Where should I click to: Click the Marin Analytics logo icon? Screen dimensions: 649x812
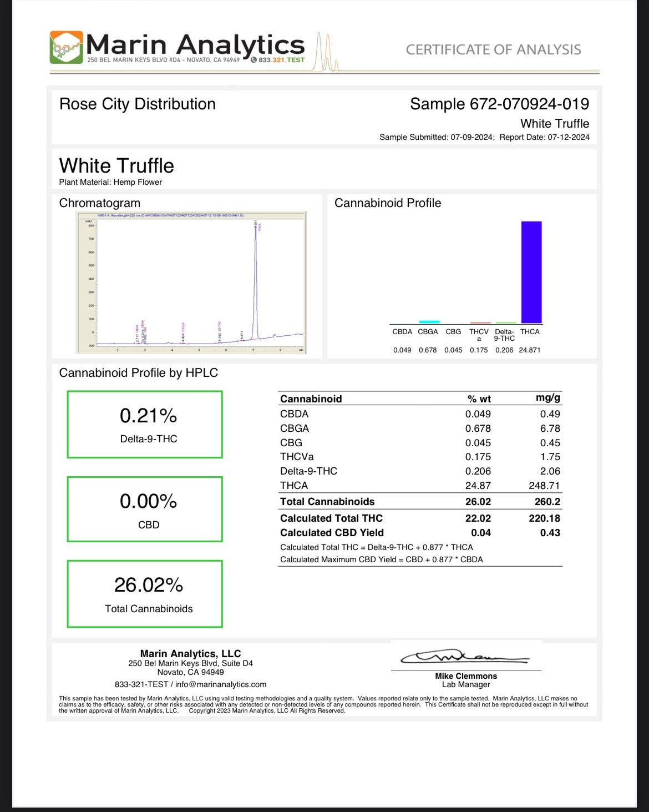point(66,47)
